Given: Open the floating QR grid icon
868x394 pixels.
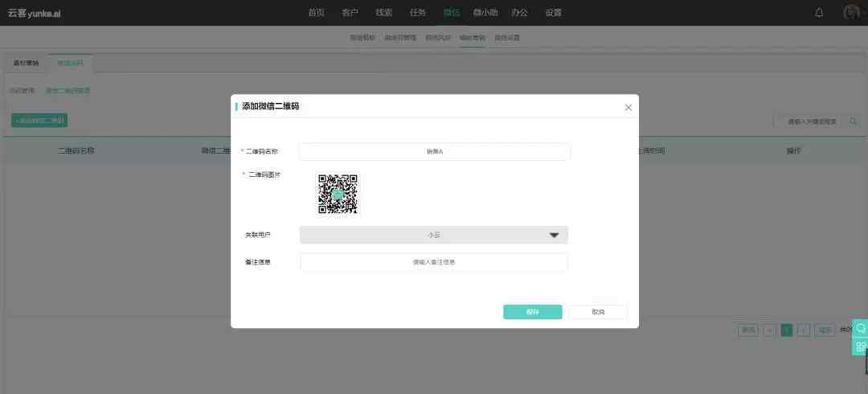Looking at the screenshot, I should click(861, 347).
